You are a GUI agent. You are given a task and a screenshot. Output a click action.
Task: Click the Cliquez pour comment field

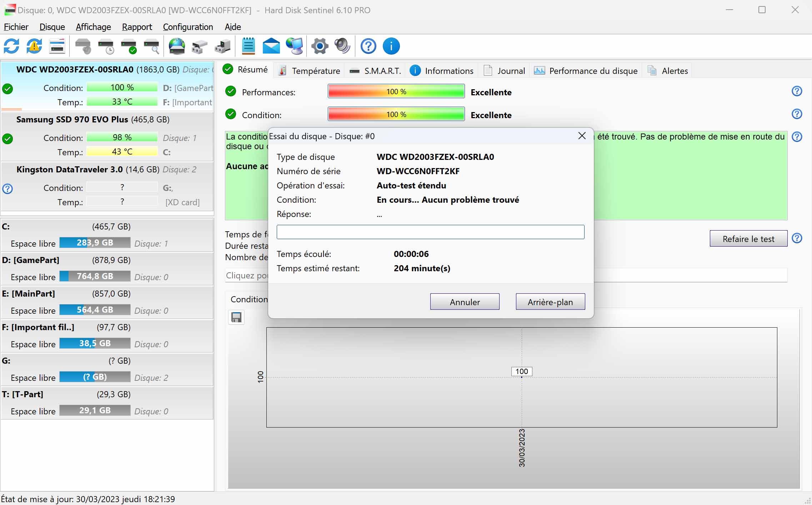(x=506, y=276)
